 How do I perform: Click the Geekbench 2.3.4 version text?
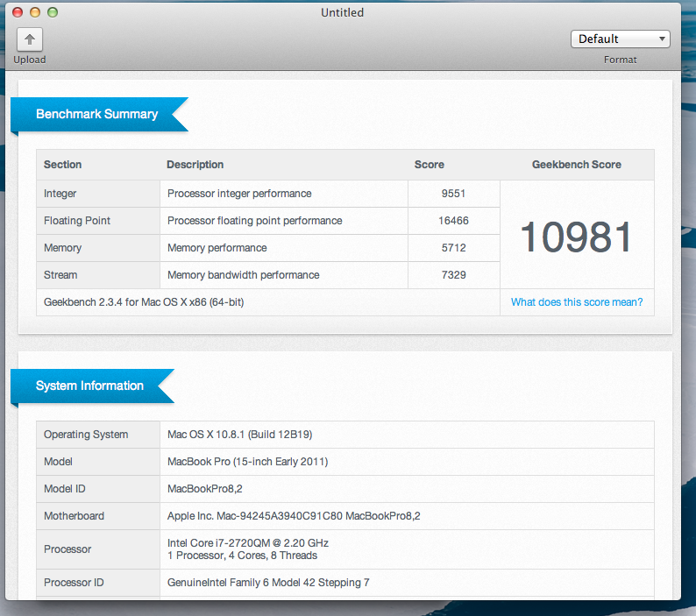(x=144, y=302)
